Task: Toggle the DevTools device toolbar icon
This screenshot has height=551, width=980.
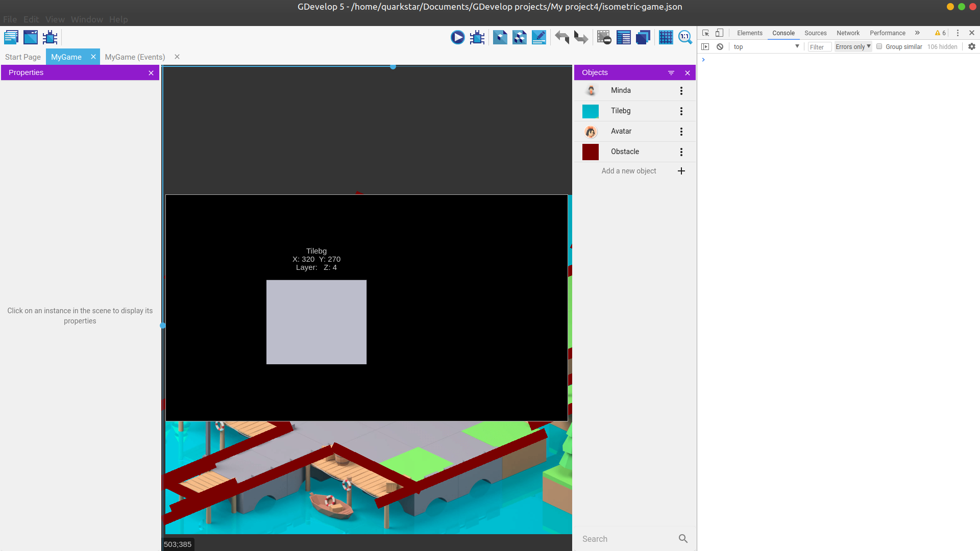Action: [719, 33]
